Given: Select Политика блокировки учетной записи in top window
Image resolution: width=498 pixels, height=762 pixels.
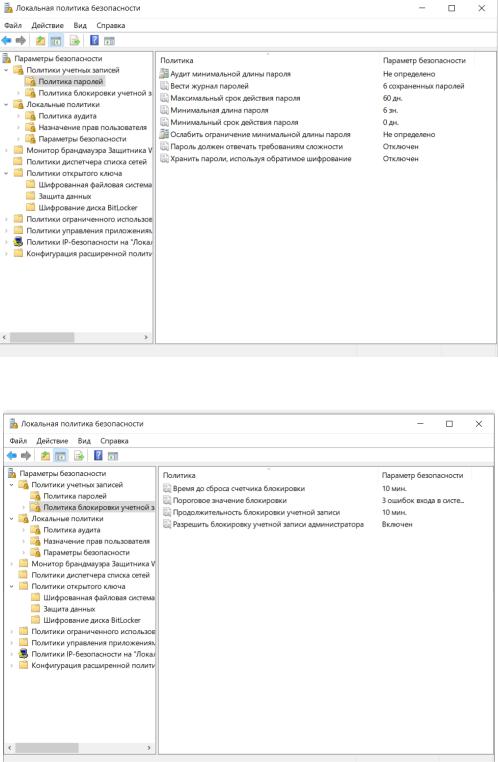Looking at the screenshot, I should click(95, 93).
